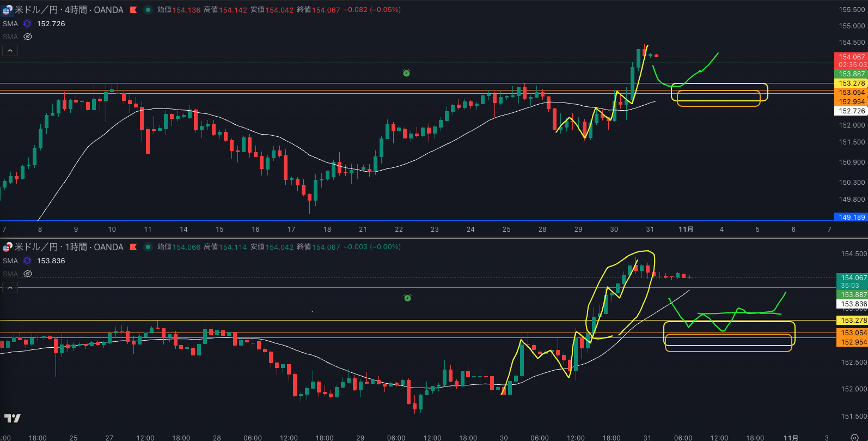
Task: Collapse indicator legend on 1-hour chart
Action: click(x=10, y=288)
